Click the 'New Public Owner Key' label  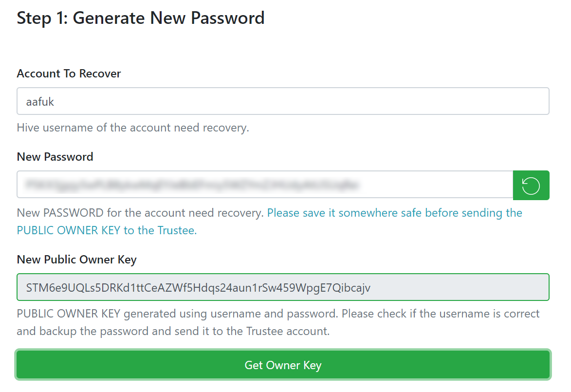(x=77, y=260)
